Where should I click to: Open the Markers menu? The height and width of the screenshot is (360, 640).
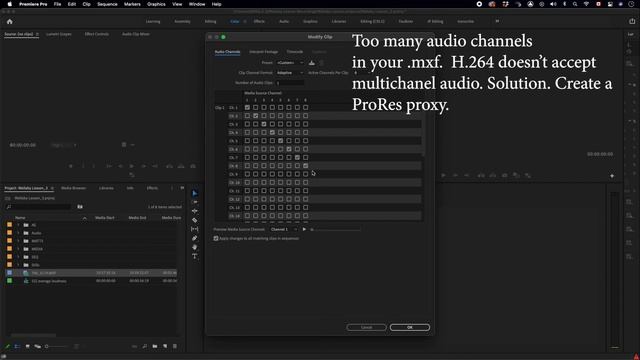pyautogui.click(x=132, y=4)
